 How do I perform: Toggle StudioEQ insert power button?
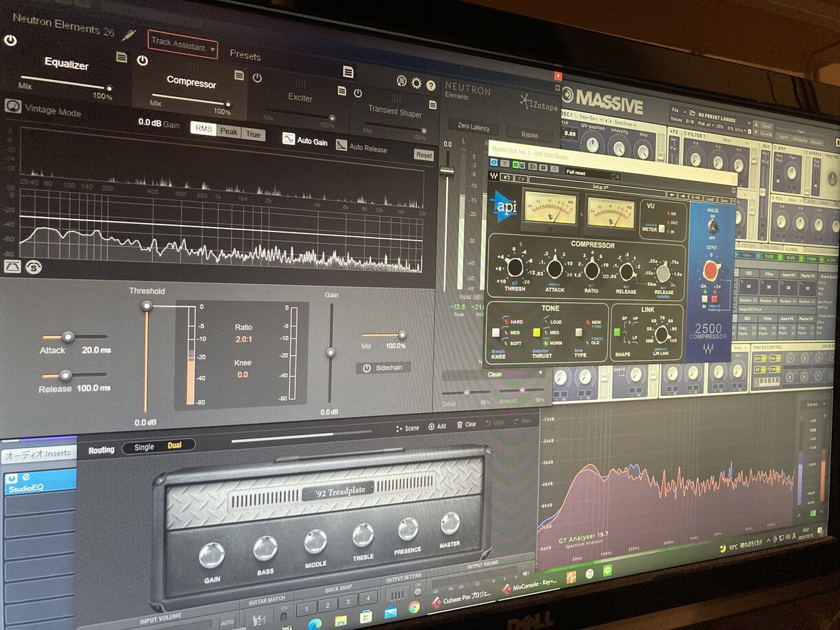tap(12, 478)
